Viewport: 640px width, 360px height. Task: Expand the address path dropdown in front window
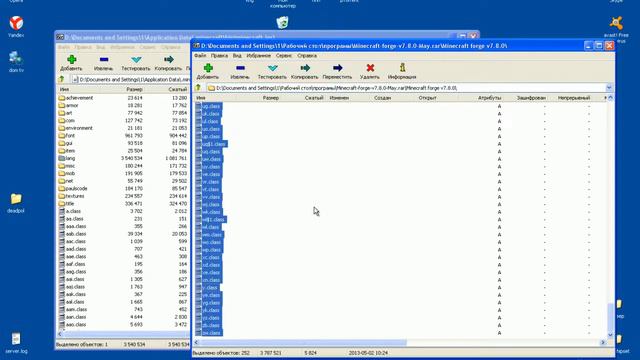[x=609, y=88]
